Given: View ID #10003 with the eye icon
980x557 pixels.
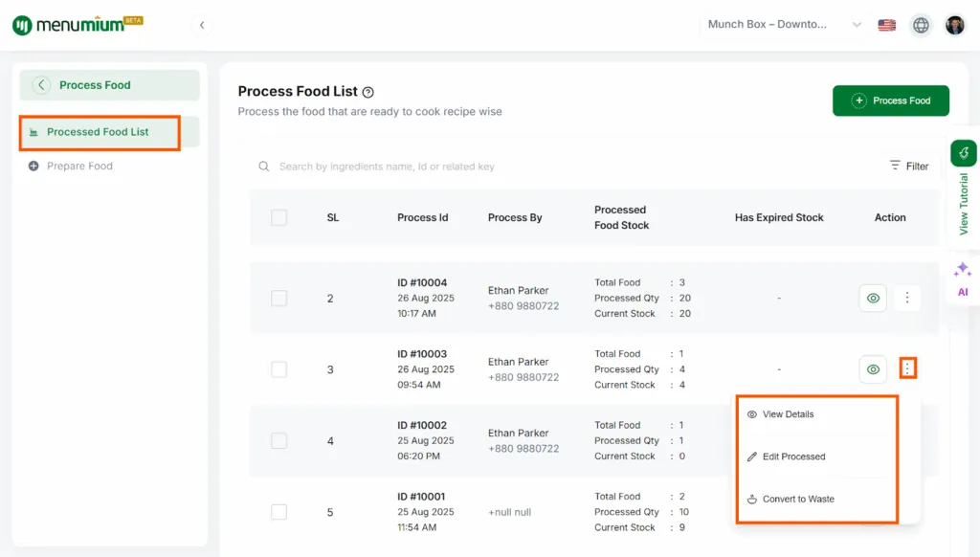Looking at the screenshot, I should (x=873, y=369).
